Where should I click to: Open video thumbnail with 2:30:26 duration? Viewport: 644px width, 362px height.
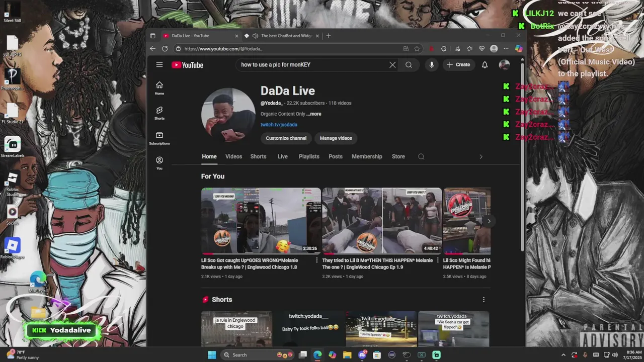pos(261,221)
